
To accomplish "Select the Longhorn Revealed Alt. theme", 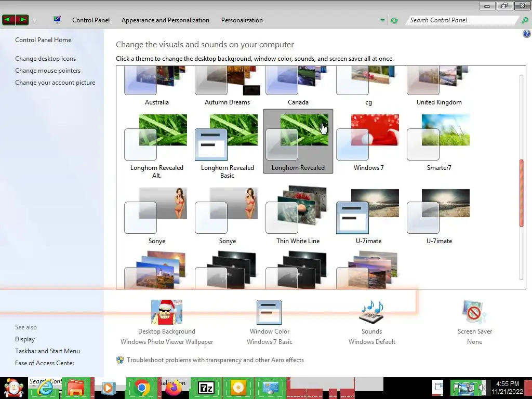I will pyautogui.click(x=156, y=145).
